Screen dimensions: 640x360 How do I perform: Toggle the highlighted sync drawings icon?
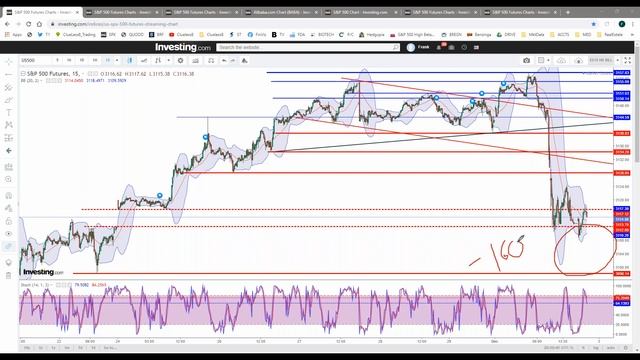click(x=9, y=246)
